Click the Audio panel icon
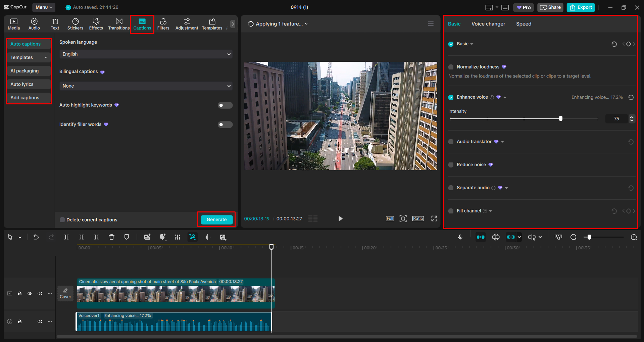This screenshot has height=342, width=644. (34, 23)
